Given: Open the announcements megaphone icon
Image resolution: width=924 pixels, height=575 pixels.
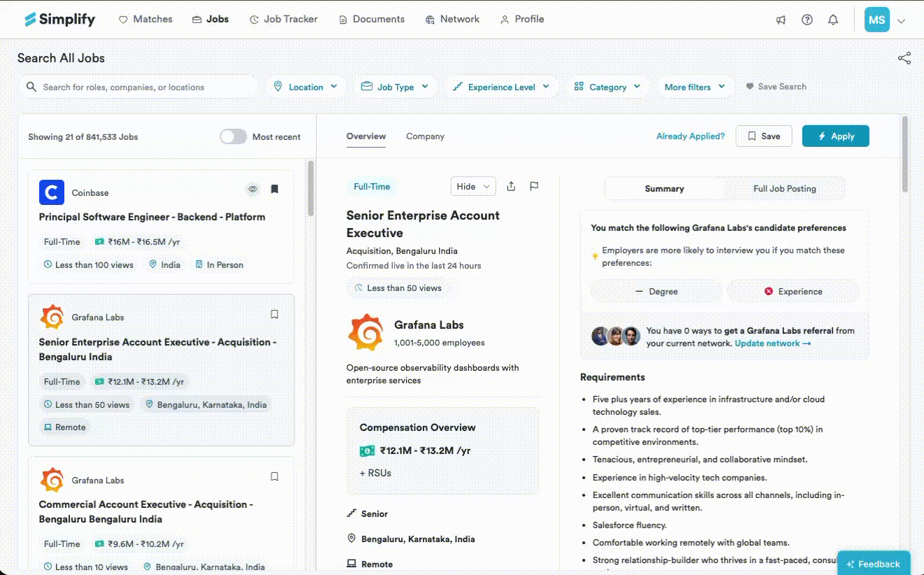Looking at the screenshot, I should 781,20.
